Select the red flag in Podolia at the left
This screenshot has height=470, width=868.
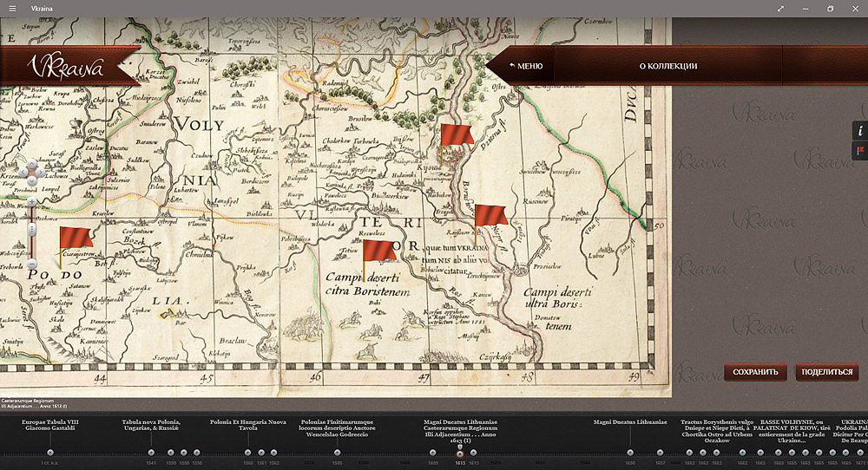click(76, 247)
